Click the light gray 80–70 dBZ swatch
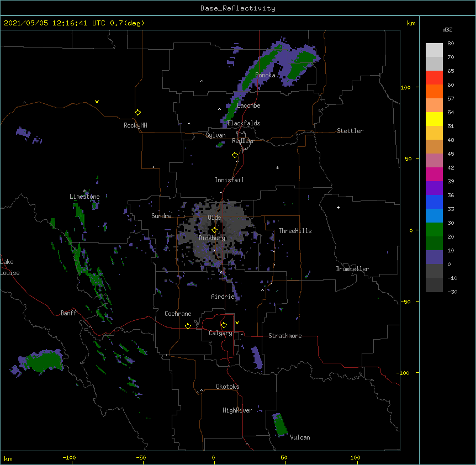 click(434, 50)
